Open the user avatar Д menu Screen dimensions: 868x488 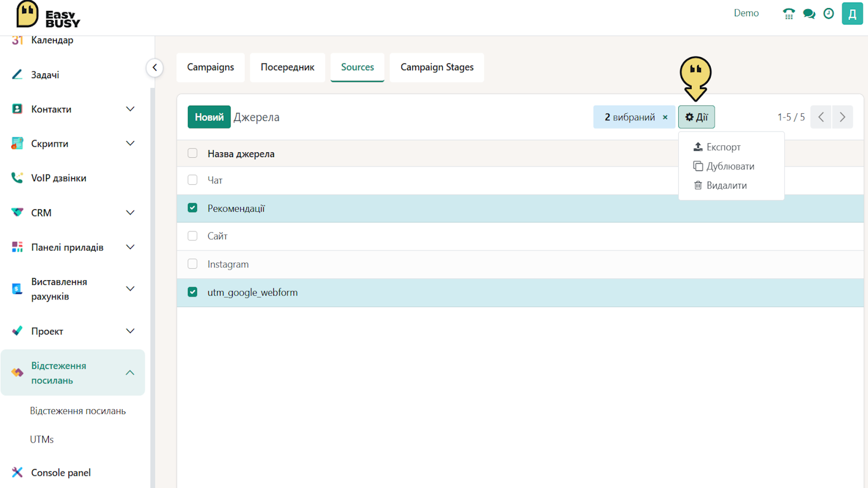[852, 14]
